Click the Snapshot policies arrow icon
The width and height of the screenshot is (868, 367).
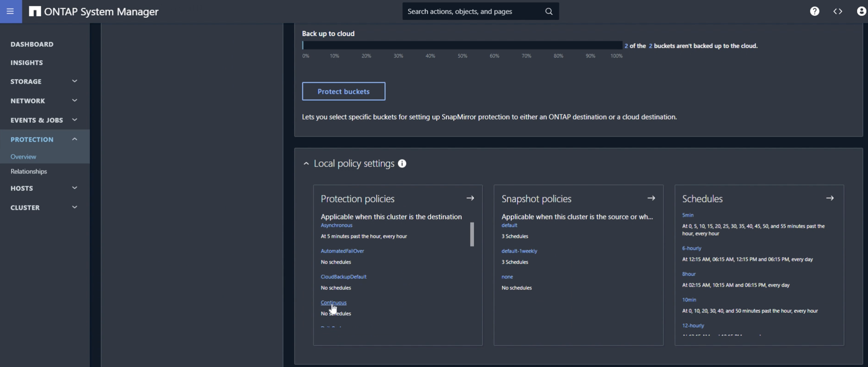[x=651, y=198]
